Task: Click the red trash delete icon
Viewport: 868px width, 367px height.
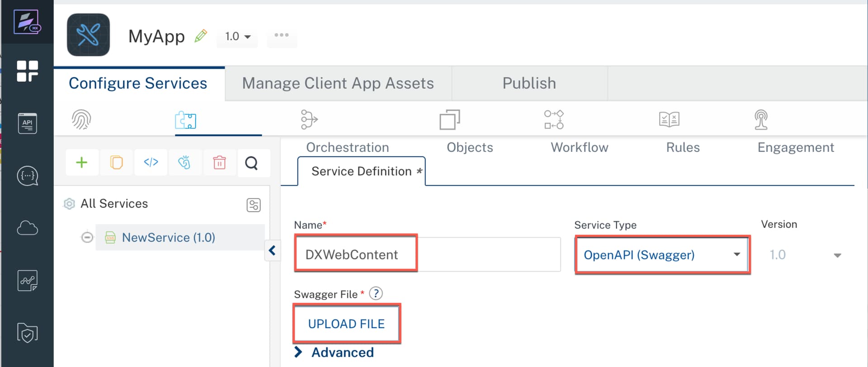Action: tap(219, 163)
